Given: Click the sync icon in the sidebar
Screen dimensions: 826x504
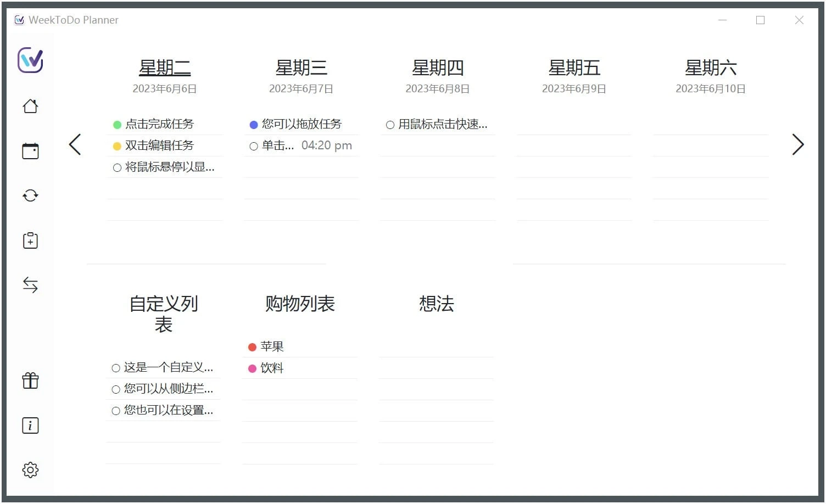Looking at the screenshot, I should pyautogui.click(x=30, y=195).
